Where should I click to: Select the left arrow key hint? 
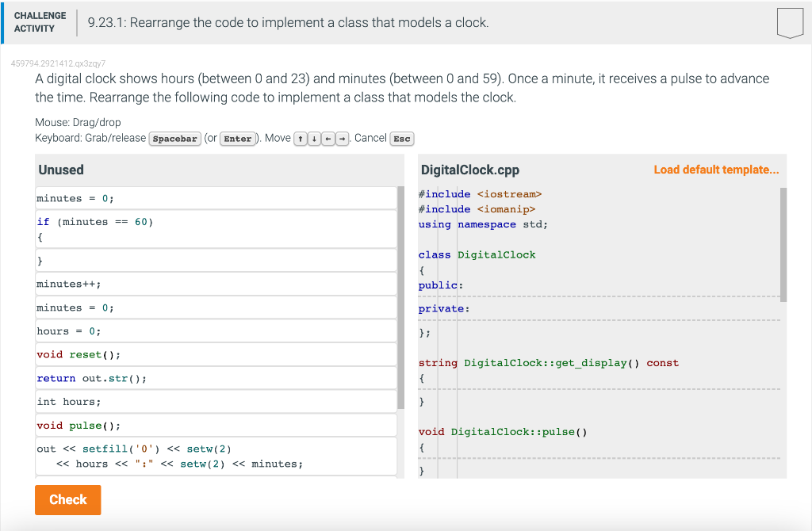[x=327, y=139]
